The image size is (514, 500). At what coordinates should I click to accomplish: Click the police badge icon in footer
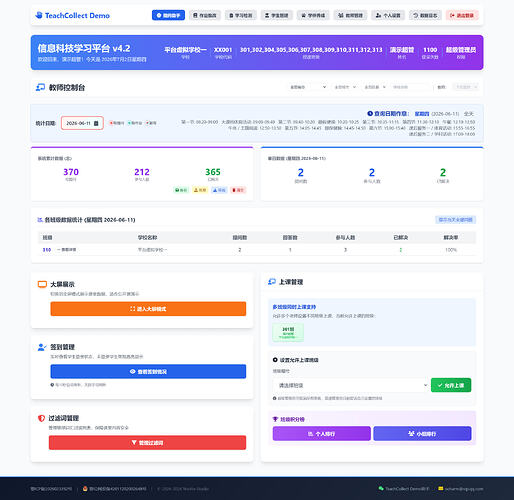tap(85, 489)
